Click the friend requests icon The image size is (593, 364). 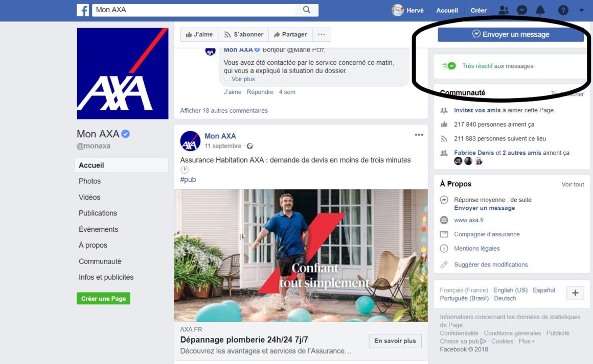pos(504,10)
